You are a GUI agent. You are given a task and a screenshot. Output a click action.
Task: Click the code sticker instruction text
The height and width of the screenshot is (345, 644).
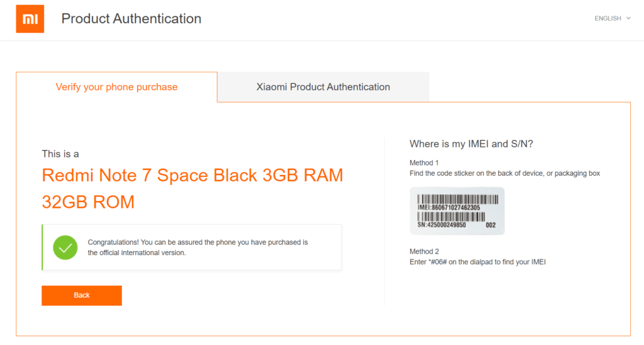(504, 173)
